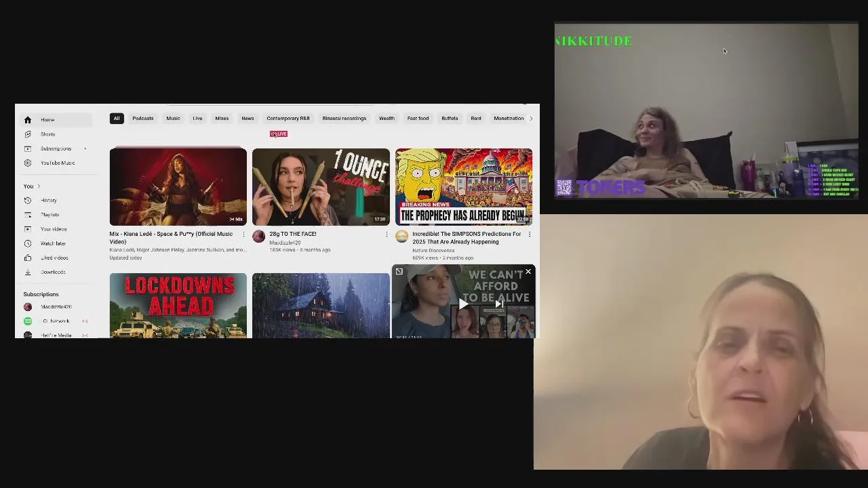Open the rainy cabin video thumbnail
The image size is (868, 488).
click(321, 306)
